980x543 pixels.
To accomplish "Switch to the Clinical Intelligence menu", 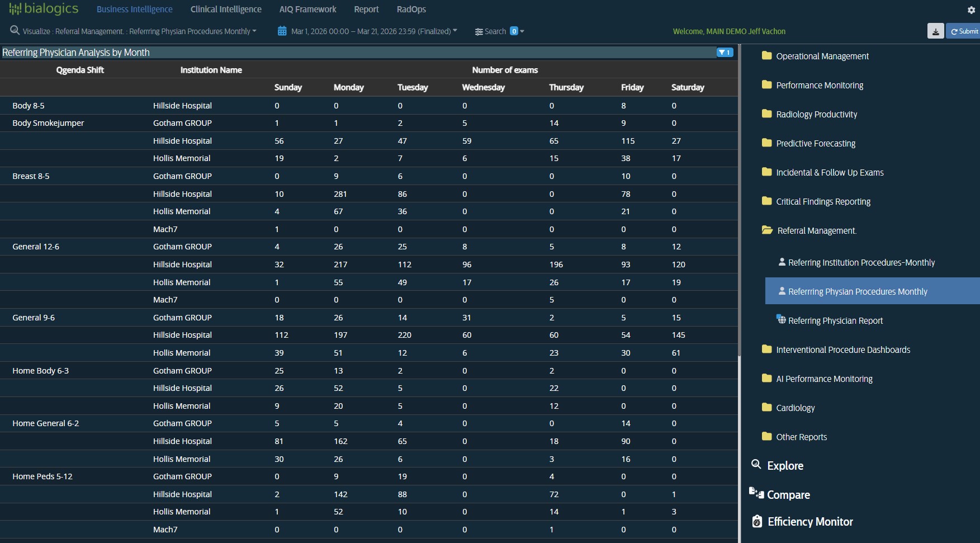I will click(225, 9).
